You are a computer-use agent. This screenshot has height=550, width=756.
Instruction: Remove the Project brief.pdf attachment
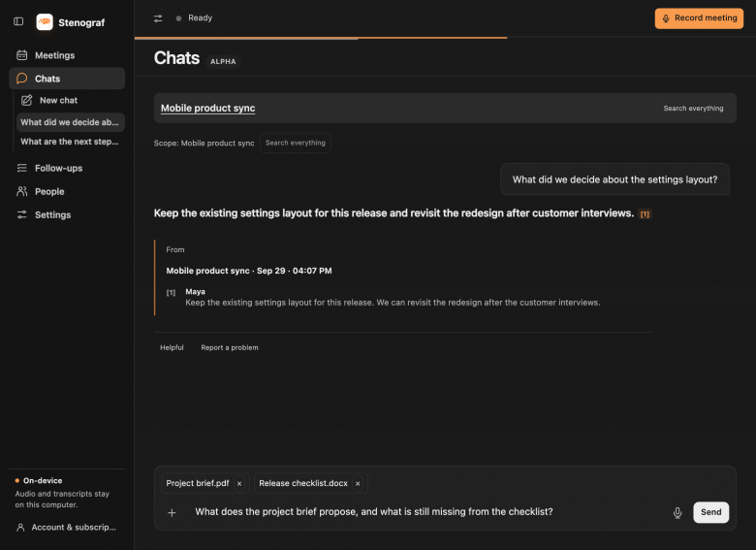239,483
